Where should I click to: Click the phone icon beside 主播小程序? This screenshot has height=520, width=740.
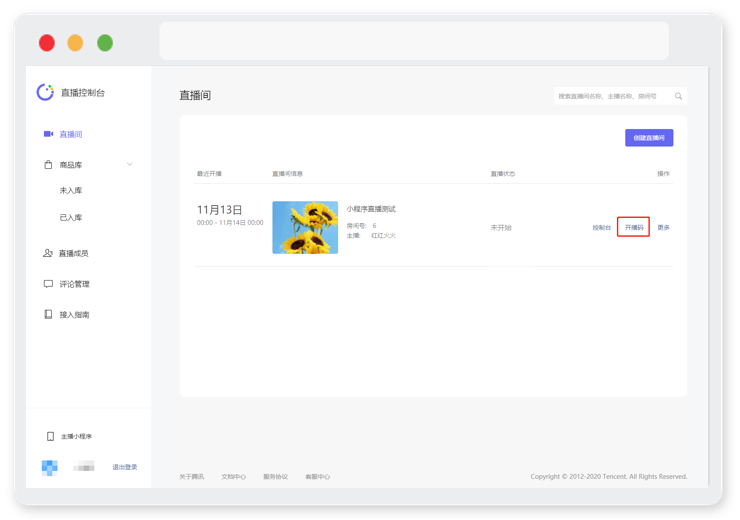pos(50,436)
